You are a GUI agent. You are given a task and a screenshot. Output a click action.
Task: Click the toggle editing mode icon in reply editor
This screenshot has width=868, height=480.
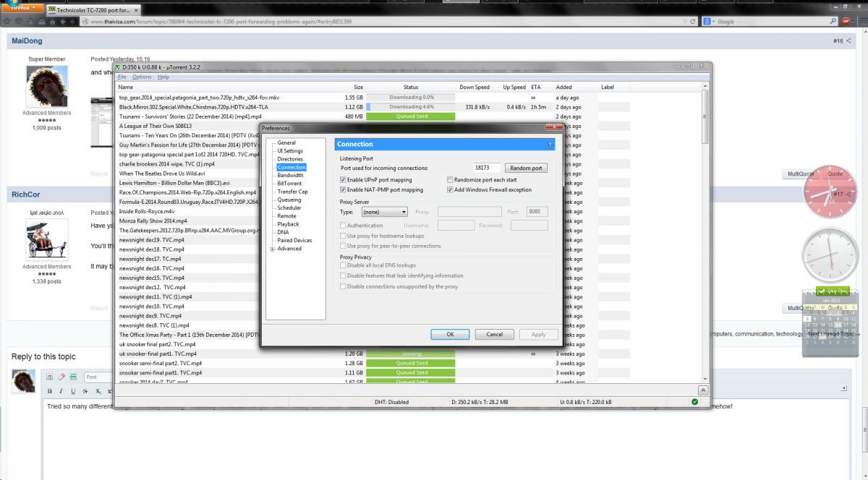click(x=50, y=377)
